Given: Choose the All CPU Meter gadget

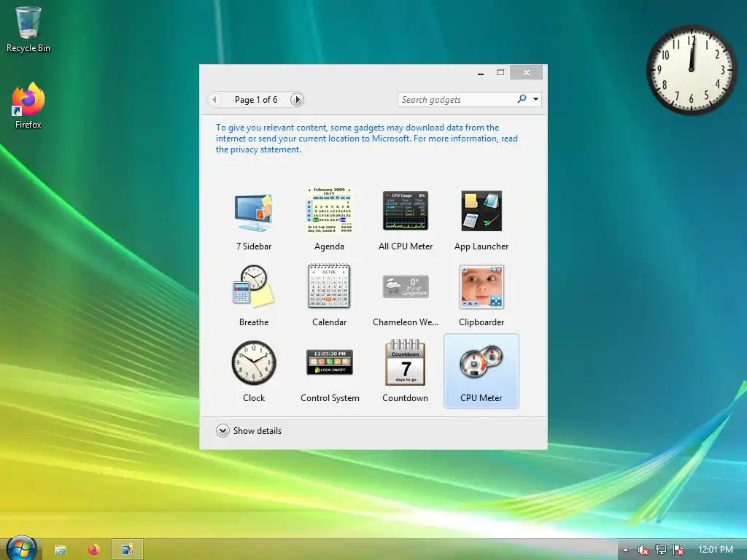Looking at the screenshot, I should pos(406,211).
